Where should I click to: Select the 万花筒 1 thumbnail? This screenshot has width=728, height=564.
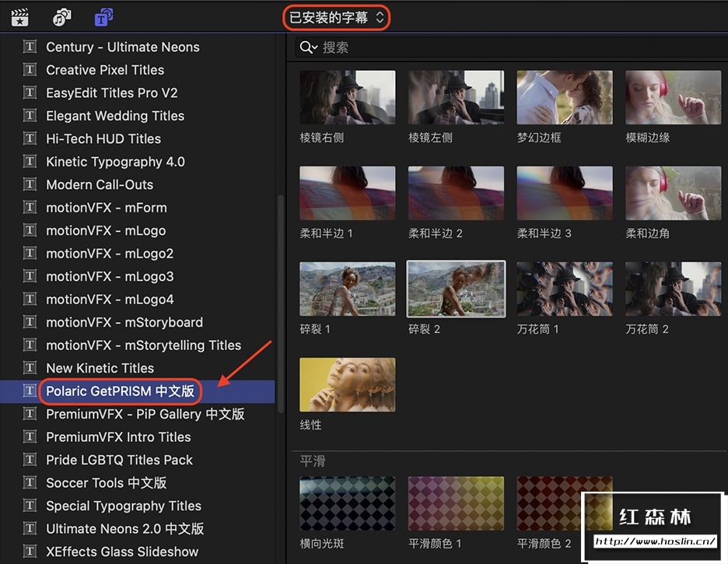click(565, 289)
